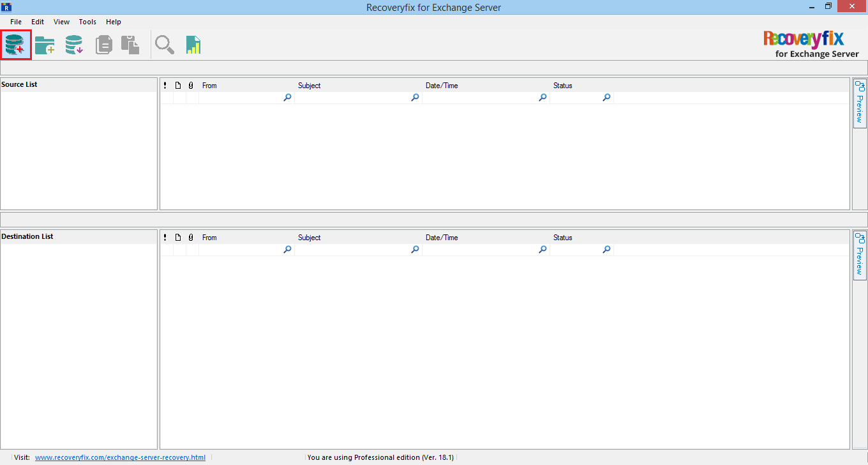Click destination From search magnifier icon
The height and width of the screenshot is (465, 868).
pyautogui.click(x=287, y=250)
